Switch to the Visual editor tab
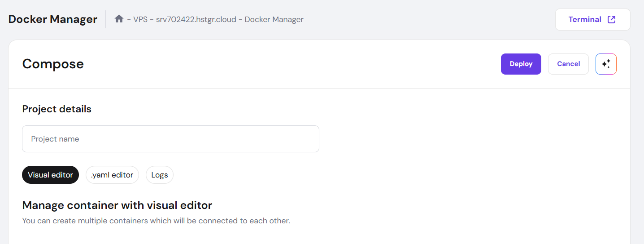Screen dimensions: 644x244 point(50,175)
